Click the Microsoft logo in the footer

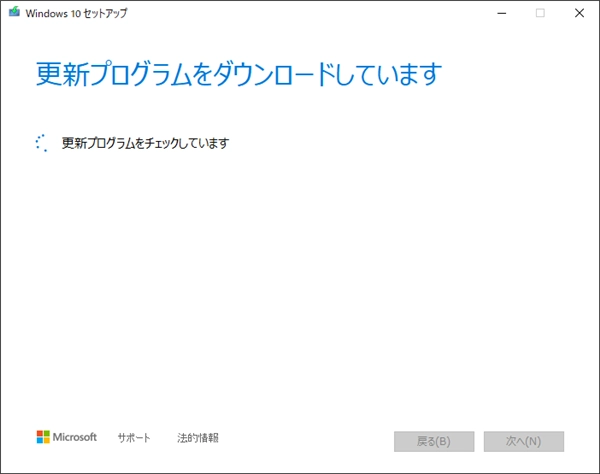tap(67, 437)
